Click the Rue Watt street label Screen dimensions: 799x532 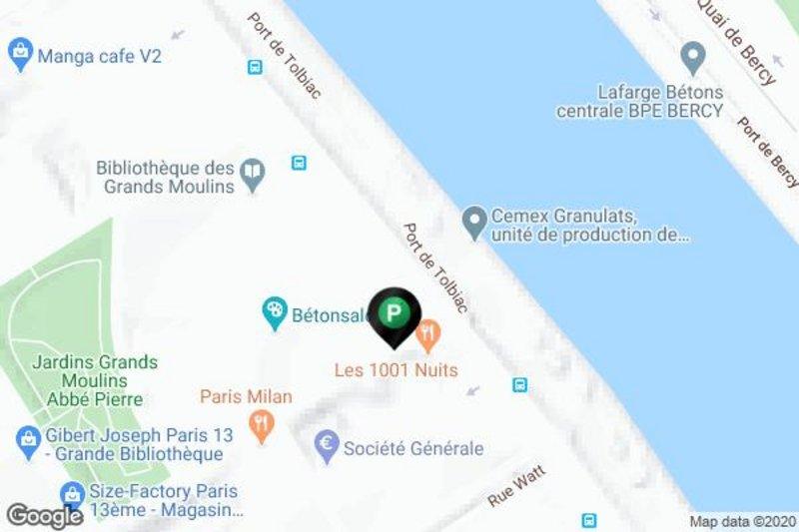tap(516, 486)
